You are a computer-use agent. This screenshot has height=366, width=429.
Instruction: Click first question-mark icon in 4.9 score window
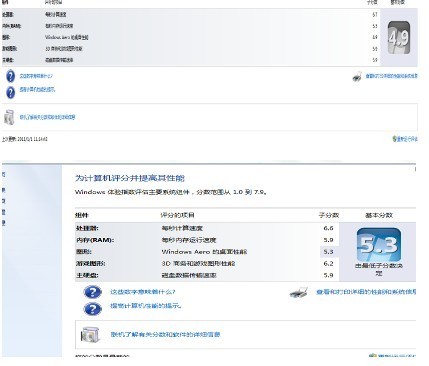[10, 76]
